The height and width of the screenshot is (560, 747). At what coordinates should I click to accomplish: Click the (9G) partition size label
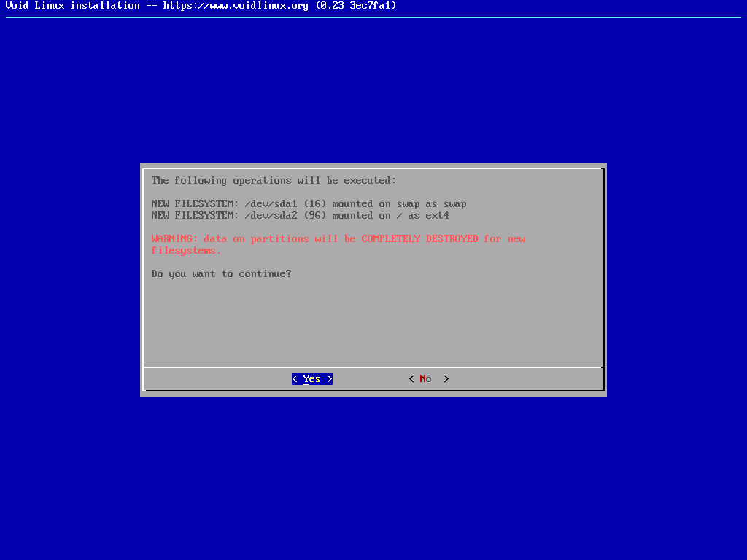(x=314, y=216)
